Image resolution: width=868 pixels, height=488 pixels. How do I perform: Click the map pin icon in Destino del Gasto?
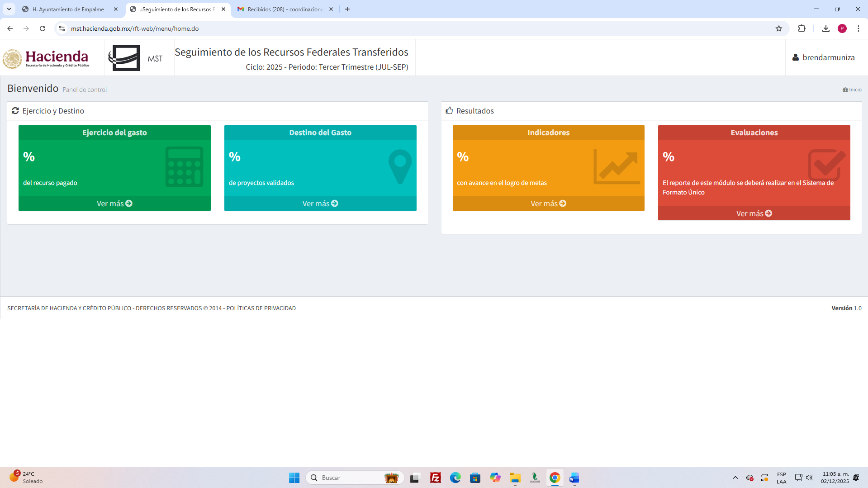[x=400, y=166]
